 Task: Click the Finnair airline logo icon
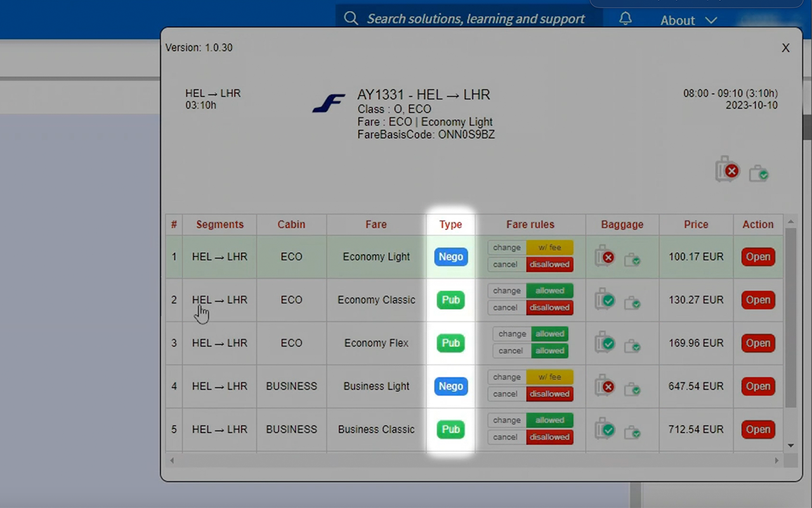[x=329, y=102]
